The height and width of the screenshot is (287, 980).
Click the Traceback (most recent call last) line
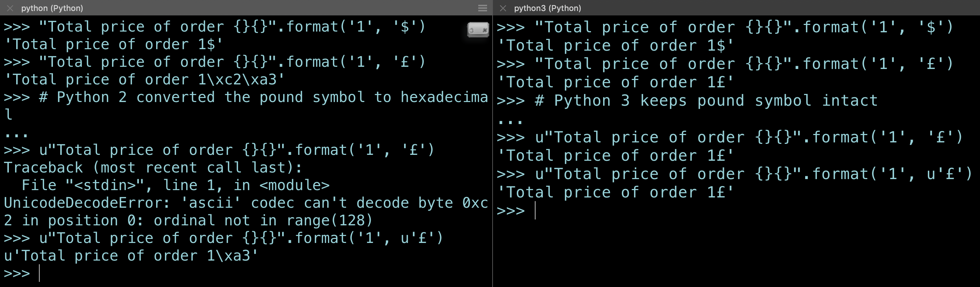[153, 168]
